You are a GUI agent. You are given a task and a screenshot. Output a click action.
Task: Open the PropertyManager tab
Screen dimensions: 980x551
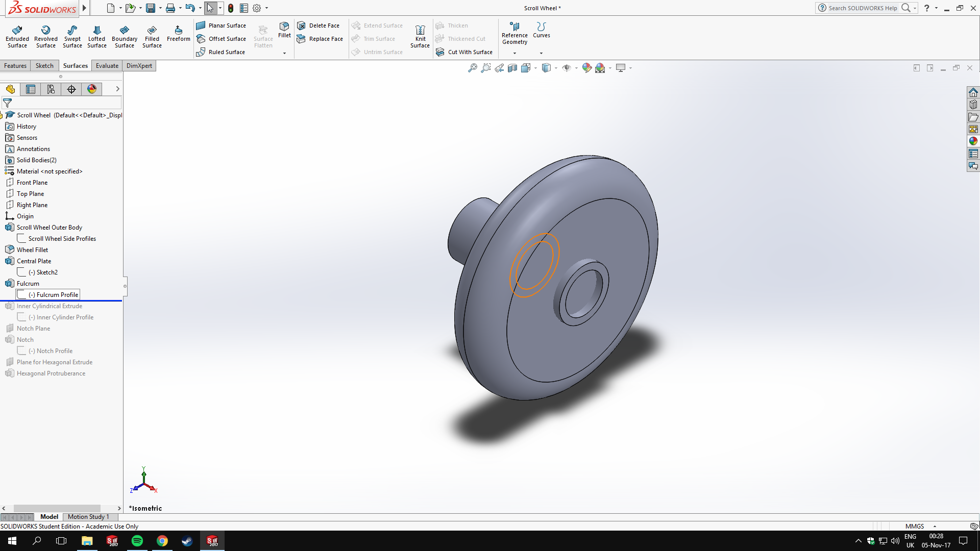click(31, 89)
